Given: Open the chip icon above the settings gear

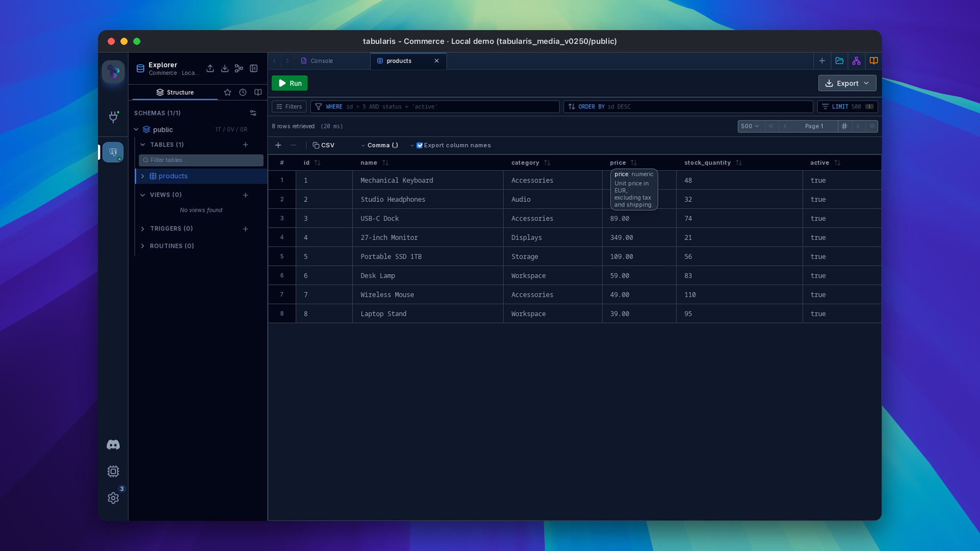Looking at the screenshot, I should coord(113,471).
